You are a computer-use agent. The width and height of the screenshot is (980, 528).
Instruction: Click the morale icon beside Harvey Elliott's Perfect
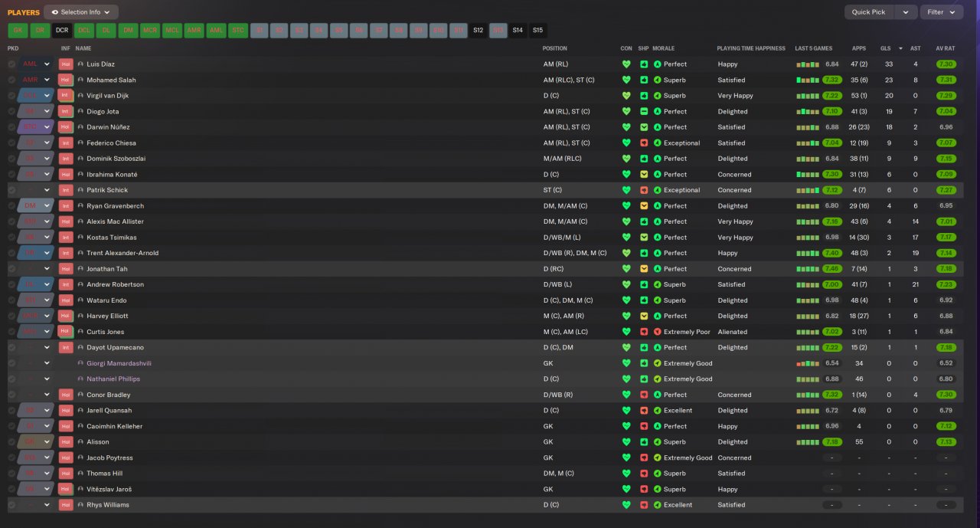tap(657, 316)
